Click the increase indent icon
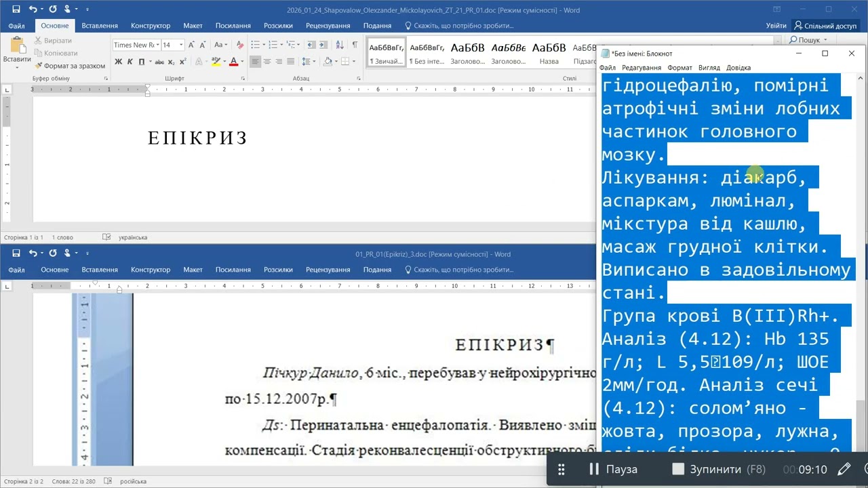Screen dimensions: 868x488 pyautogui.click(x=324, y=45)
